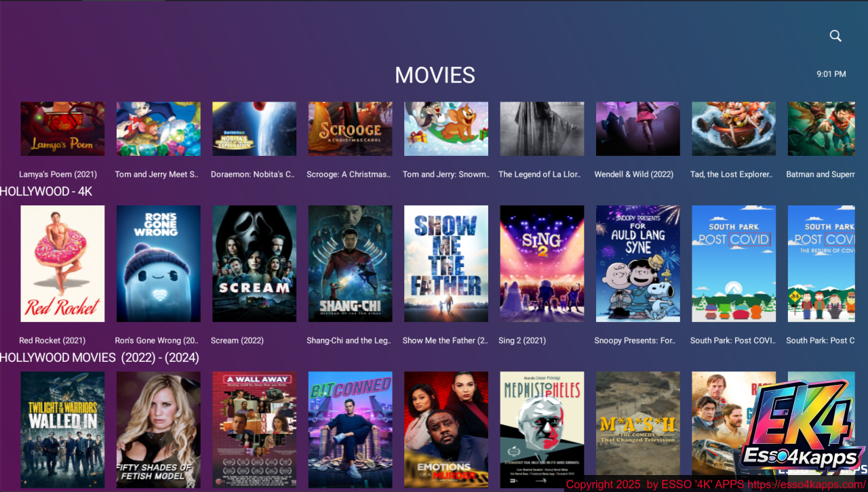This screenshot has width=868, height=492.
Task: Click the Red Rocket (2021) title text
Action: pos(52,340)
